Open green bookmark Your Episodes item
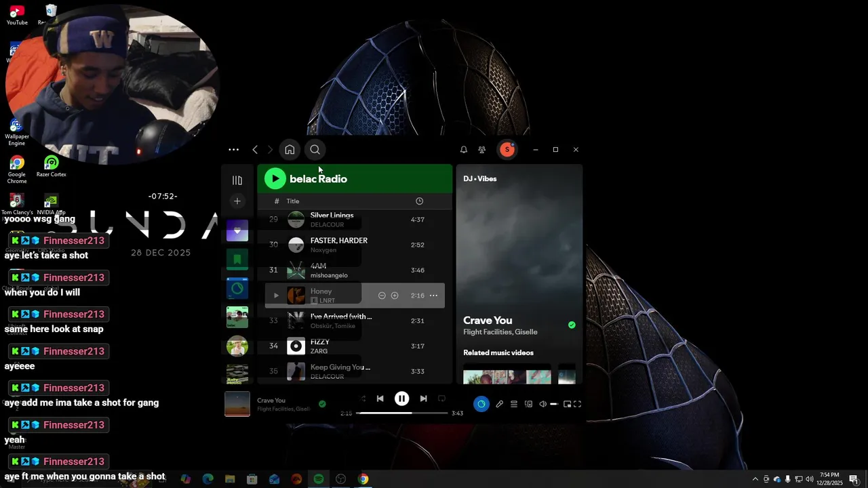Screen dimensions: 868x488 click(x=237, y=259)
